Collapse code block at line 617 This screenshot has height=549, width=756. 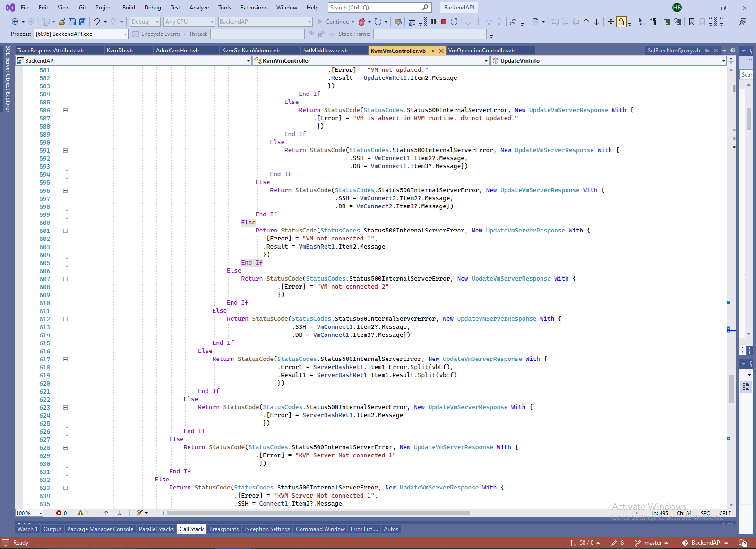click(65, 359)
